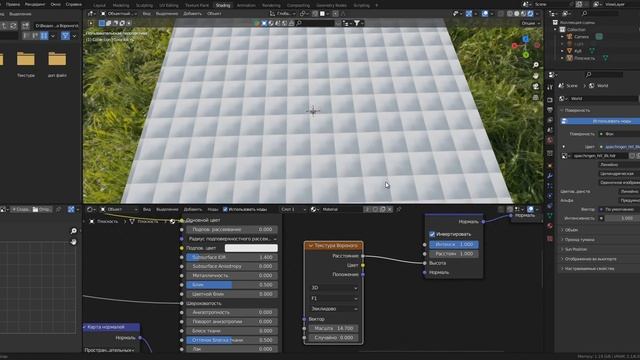Click Опции button in viewport corner

530,23
